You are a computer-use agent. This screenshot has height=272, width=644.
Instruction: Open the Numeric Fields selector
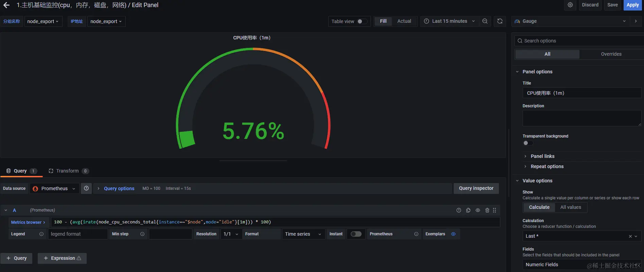(x=582, y=265)
